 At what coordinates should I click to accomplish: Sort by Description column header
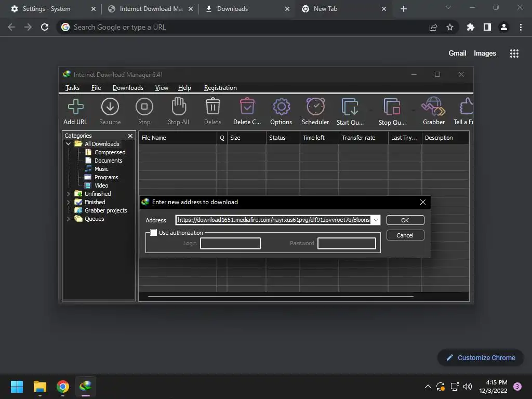[x=445, y=138]
